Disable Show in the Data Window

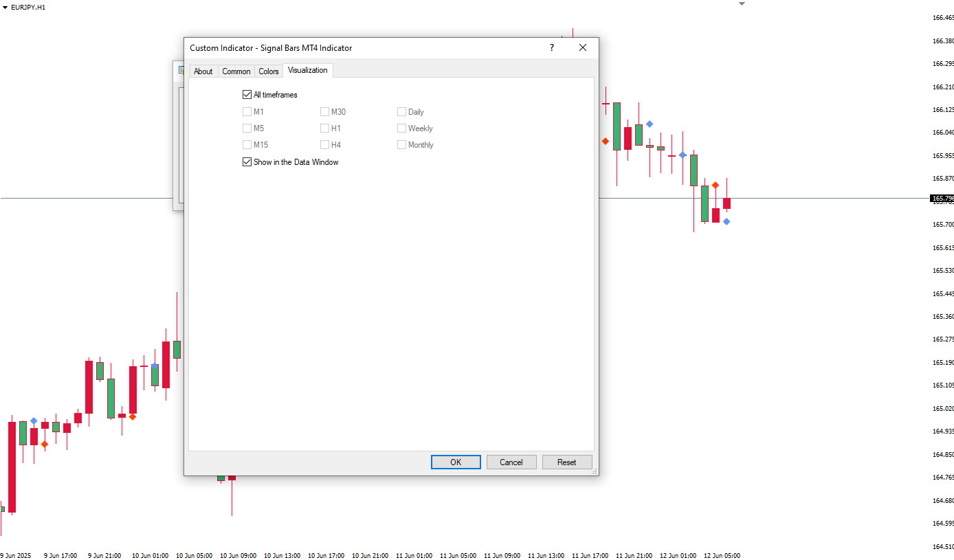pos(247,162)
